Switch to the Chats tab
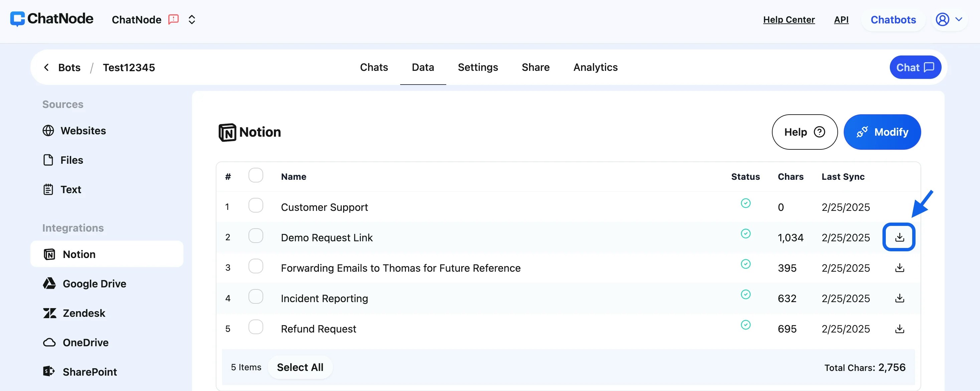This screenshot has width=980, height=391. [x=374, y=67]
